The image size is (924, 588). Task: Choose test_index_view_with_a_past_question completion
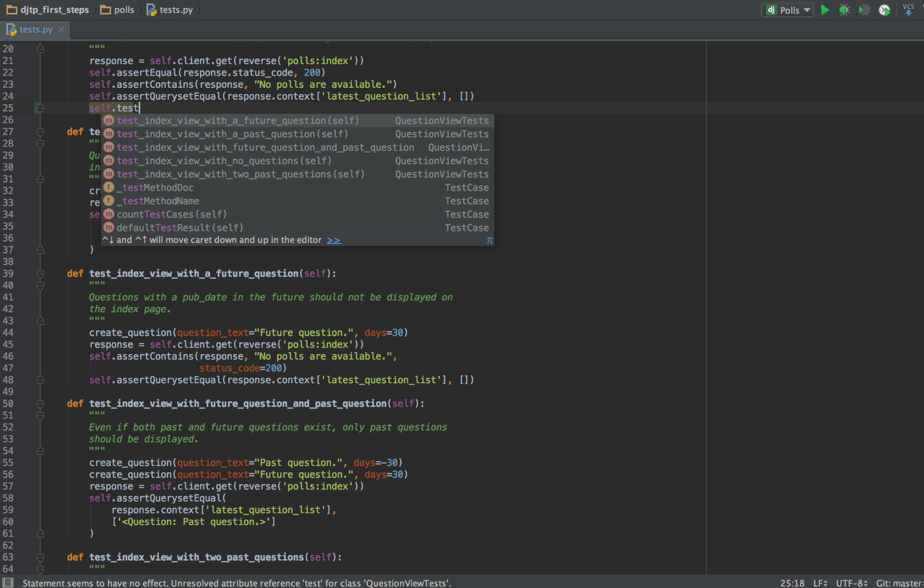[x=297, y=134]
